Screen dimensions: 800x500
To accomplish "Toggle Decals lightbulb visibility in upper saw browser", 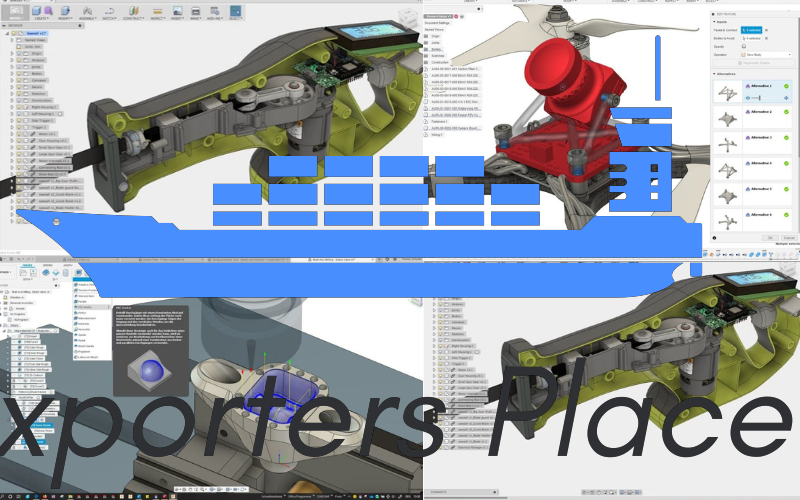I will tap(19, 87).
